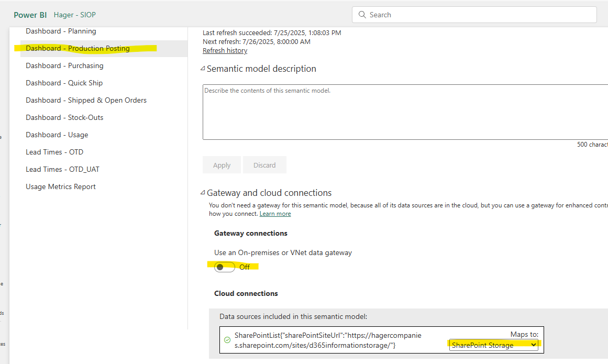Select Dashboard - Purchasing
The height and width of the screenshot is (364, 608).
(65, 65)
